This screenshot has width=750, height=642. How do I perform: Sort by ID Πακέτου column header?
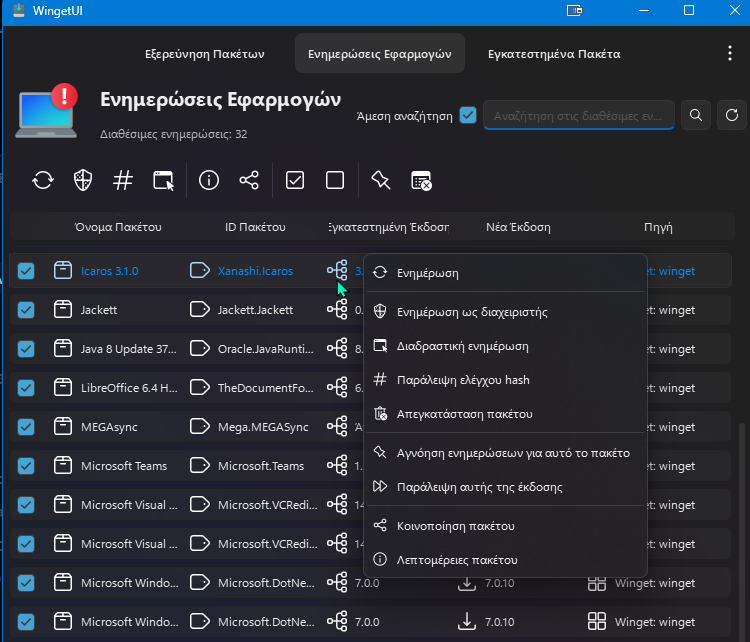click(255, 227)
